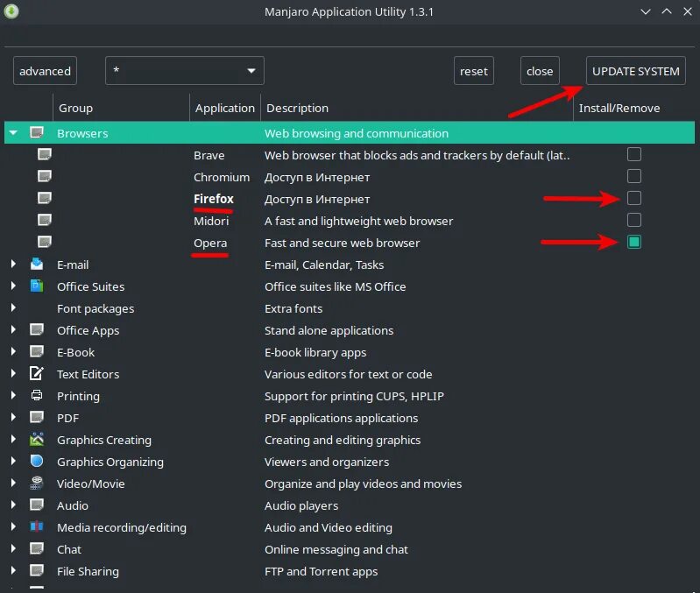This screenshot has width=700, height=593.
Task: Expand the Text Editors group
Action: coord(13,373)
